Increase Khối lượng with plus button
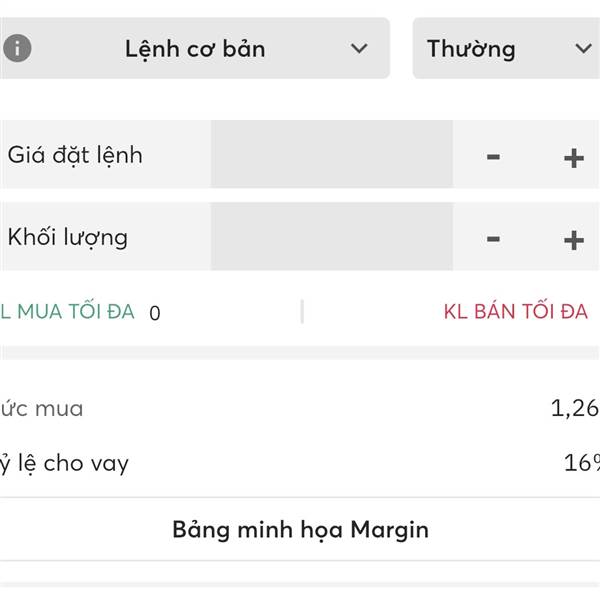The width and height of the screenshot is (600, 600). click(573, 238)
